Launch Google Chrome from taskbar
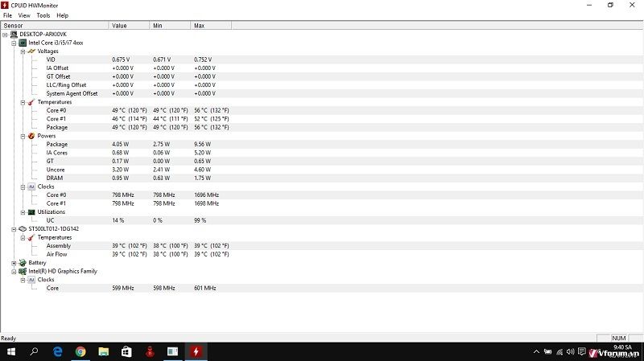Screen dimensions: 644x361 (x=80, y=351)
